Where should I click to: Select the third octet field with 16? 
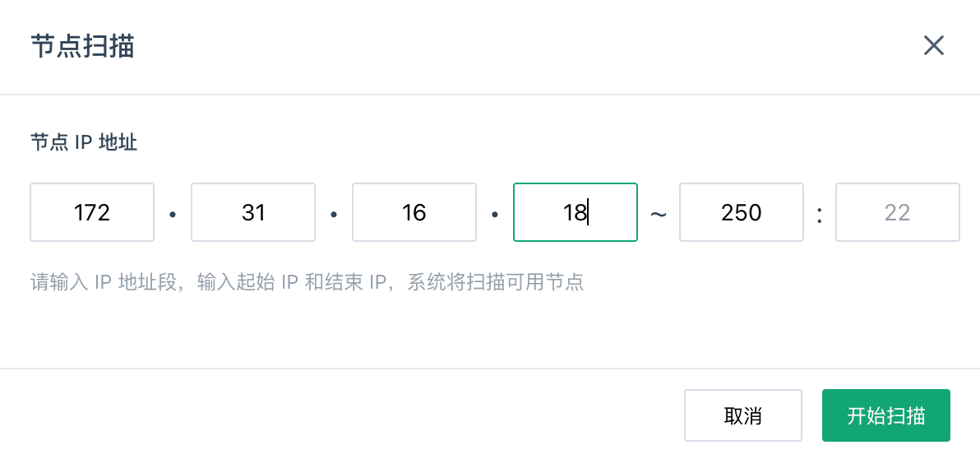coord(414,212)
